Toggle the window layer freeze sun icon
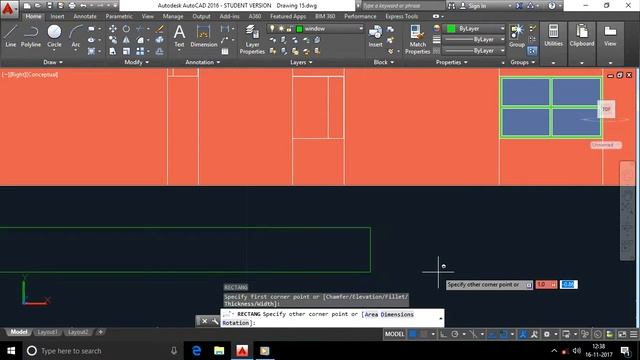 281,29
